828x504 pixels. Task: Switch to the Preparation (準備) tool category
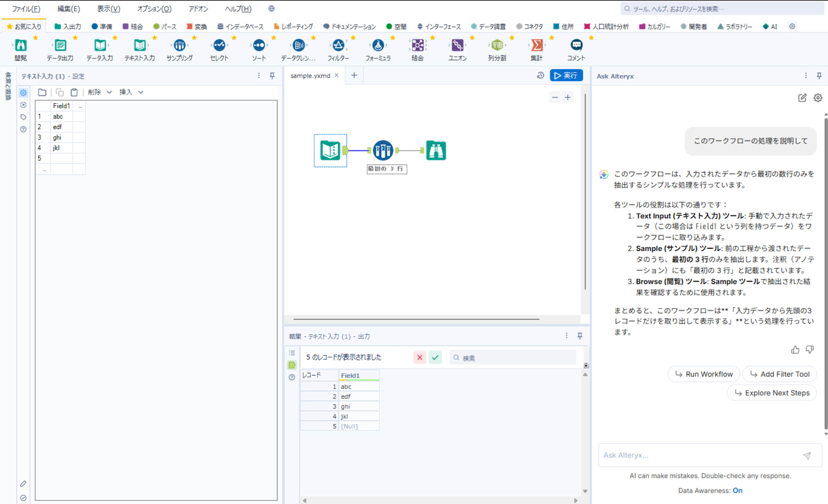pos(102,26)
